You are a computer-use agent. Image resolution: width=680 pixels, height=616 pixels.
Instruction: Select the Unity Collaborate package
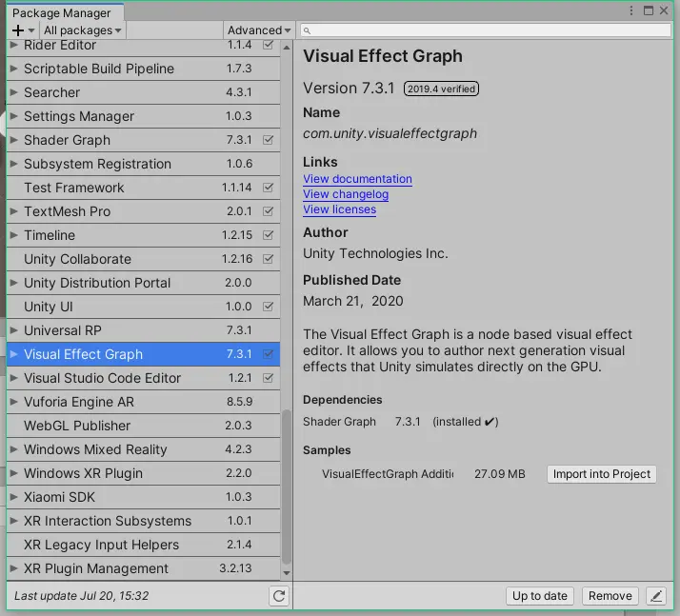tap(143, 259)
